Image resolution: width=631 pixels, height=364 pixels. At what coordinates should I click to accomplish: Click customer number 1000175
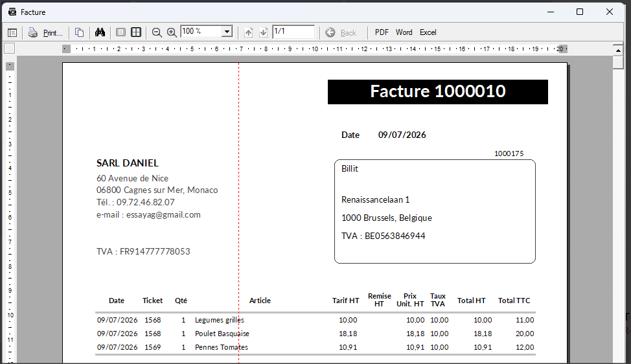tap(509, 154)
